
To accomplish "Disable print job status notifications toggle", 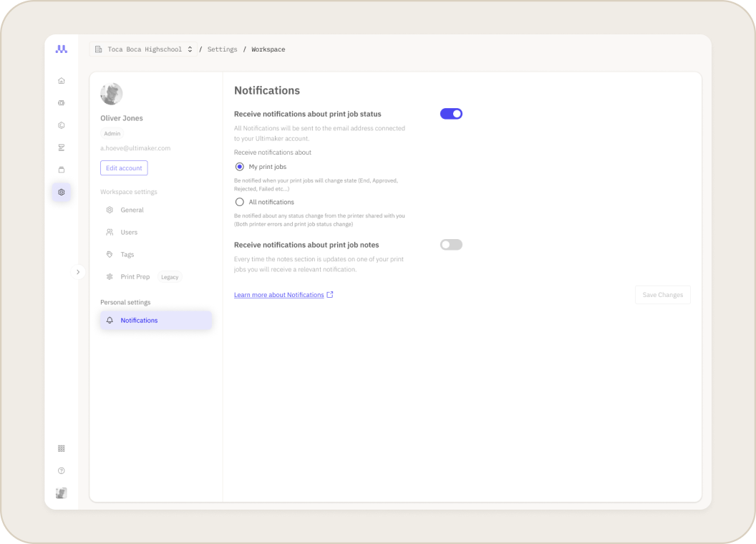I will pos(451,114).
